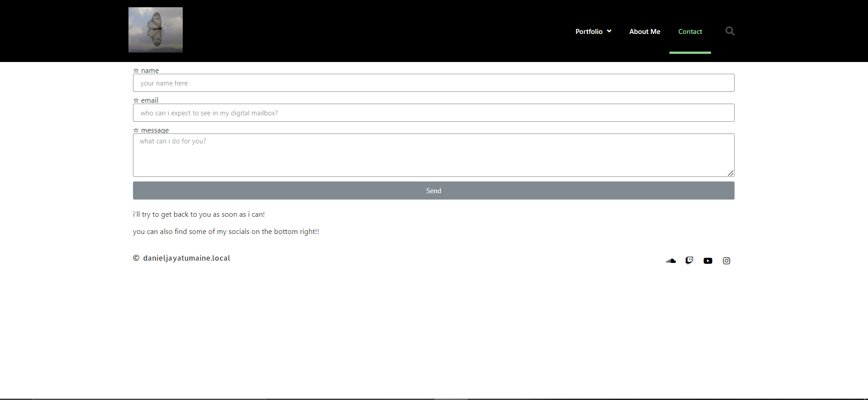Open the SoundCloud social link icon
This screenshot has width=868, height=400.
click(x=671, y=261)
